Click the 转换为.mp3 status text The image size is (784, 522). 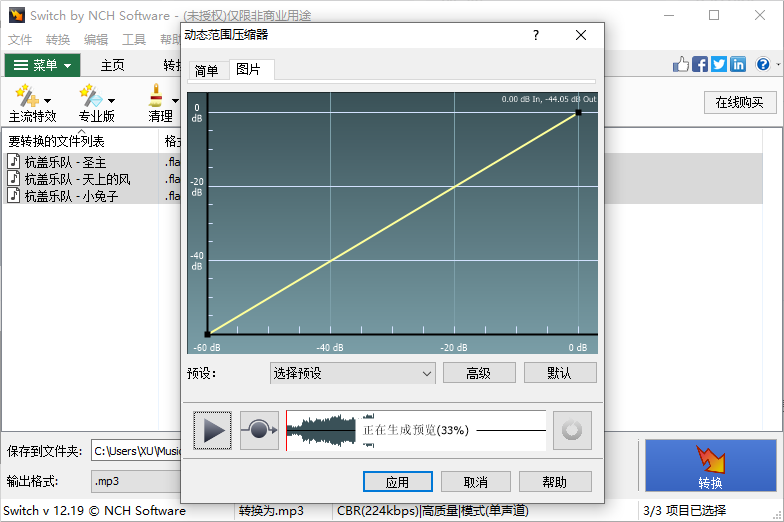(x=271, y=510)
